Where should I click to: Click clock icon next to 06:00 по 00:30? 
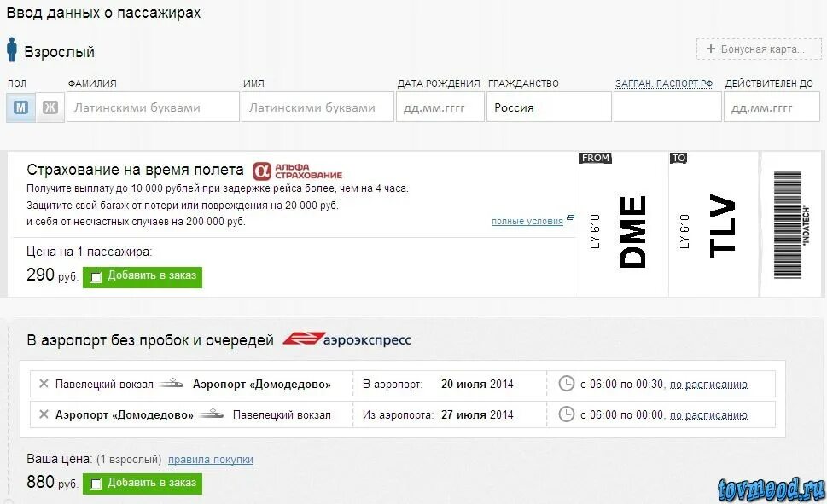pos(566,383)
